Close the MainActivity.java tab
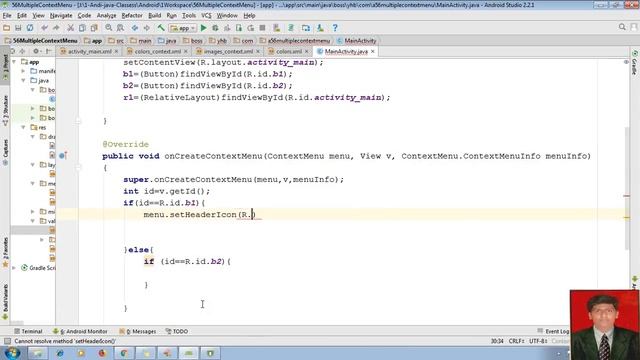This screenshot has height=360, width=640. point(373,51)
